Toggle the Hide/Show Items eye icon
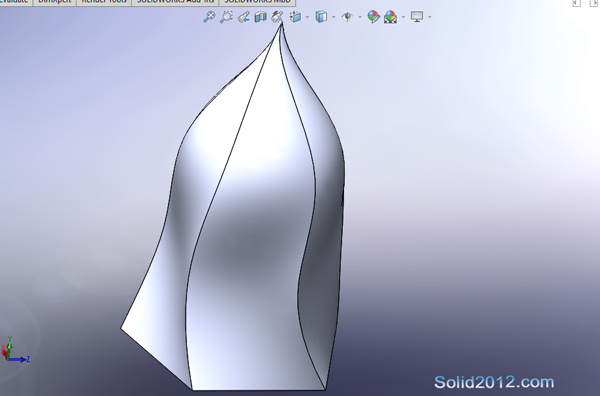The image size is (600, 396). pos(347,17)
